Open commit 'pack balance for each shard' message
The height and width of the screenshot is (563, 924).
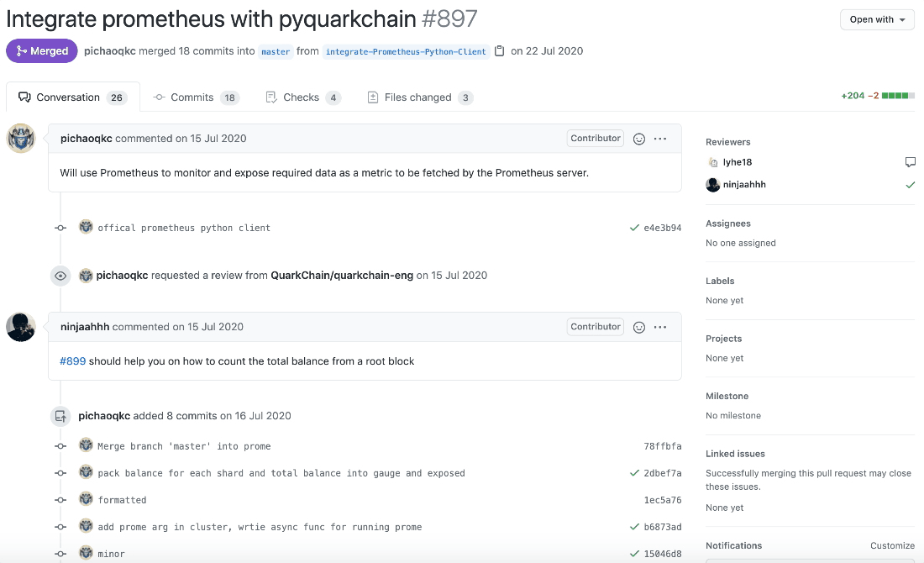[x=281, y=473]
